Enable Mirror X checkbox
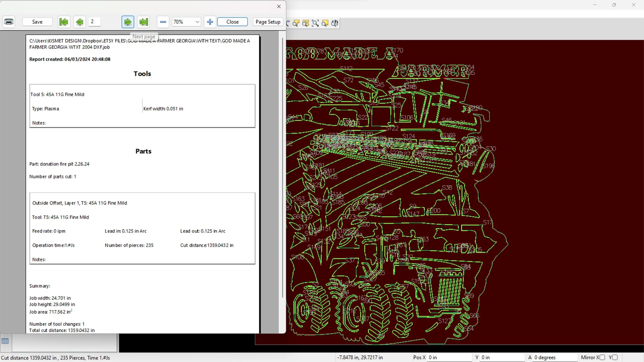 [602, 357]
